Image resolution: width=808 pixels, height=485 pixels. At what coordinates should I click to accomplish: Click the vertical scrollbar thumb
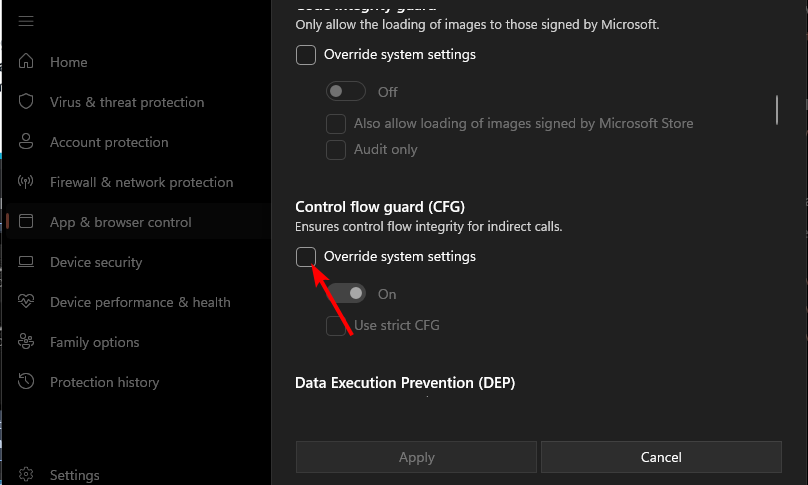tap(777, 109)
